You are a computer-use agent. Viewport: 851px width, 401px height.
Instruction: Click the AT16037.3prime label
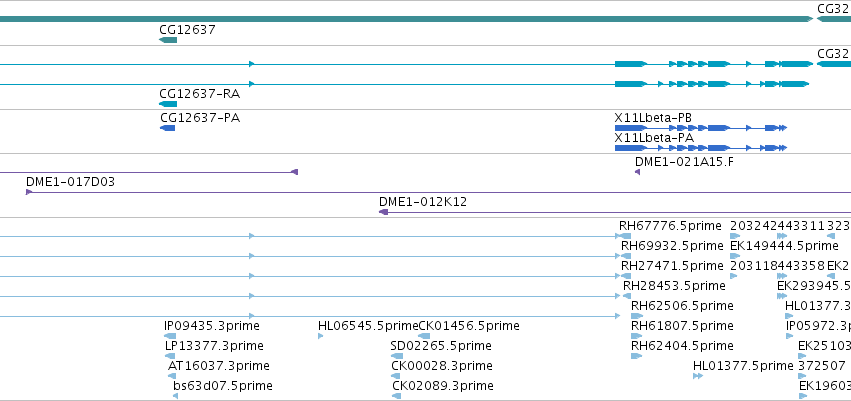pyautogui.click(x=219, y=366)
